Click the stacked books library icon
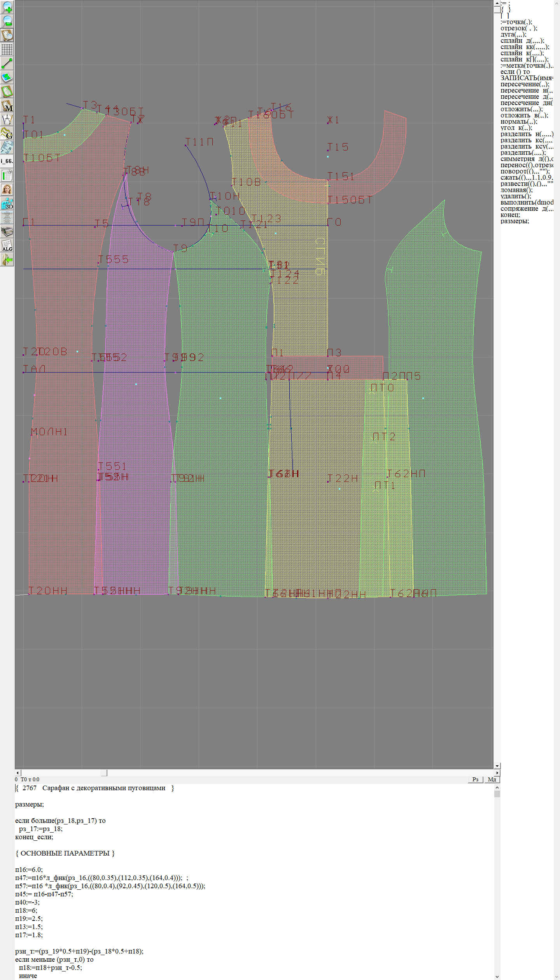This screenshot has height=980, width=560. coord(7,232)
